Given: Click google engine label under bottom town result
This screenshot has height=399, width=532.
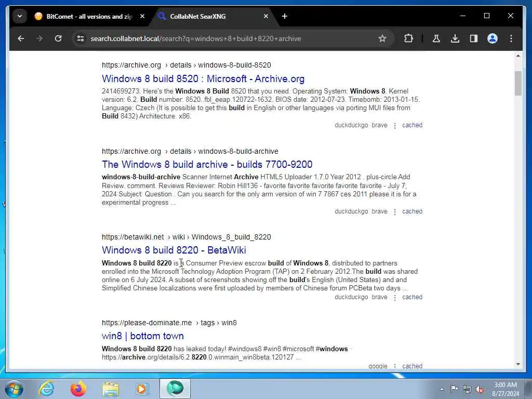Looking at the screenshot, I should [378, 366].
